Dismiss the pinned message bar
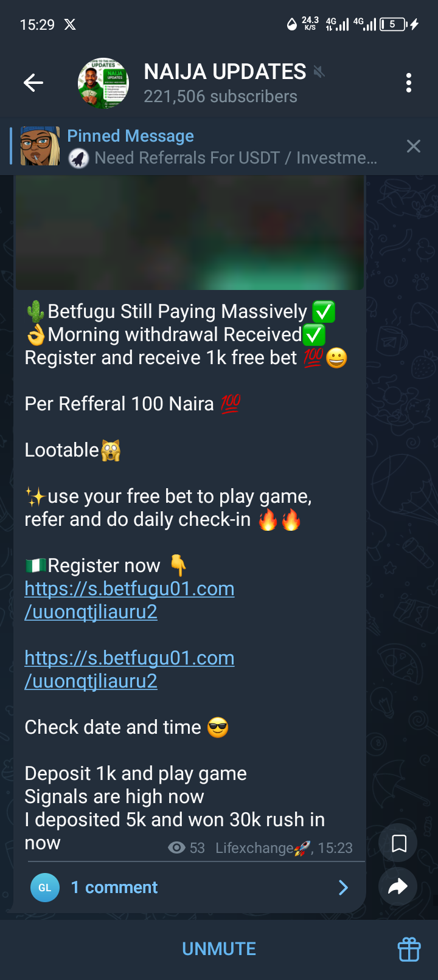Image resolution: width=438 pixels, height=980 pixels. 414,146
